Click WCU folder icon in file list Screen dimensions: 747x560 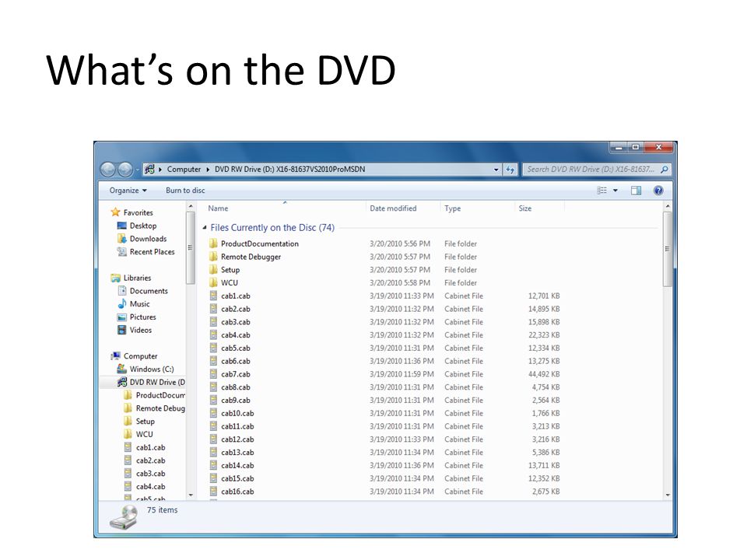point(213,283)
